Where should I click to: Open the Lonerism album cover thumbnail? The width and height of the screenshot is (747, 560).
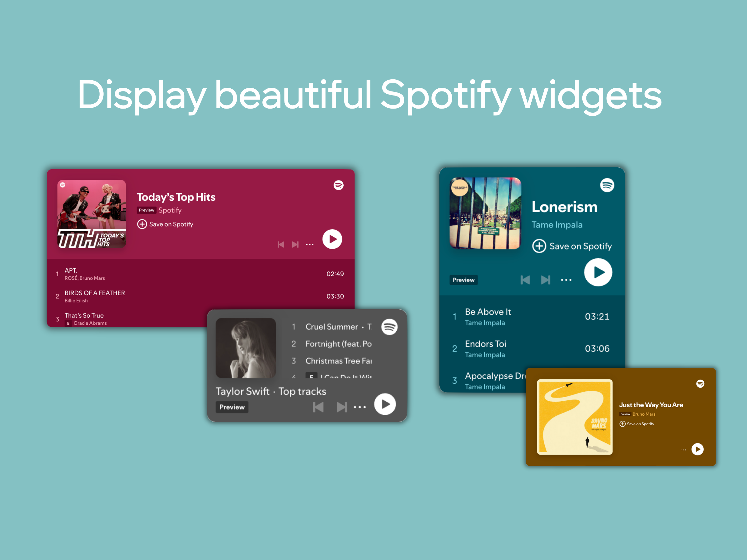point(485,214)
